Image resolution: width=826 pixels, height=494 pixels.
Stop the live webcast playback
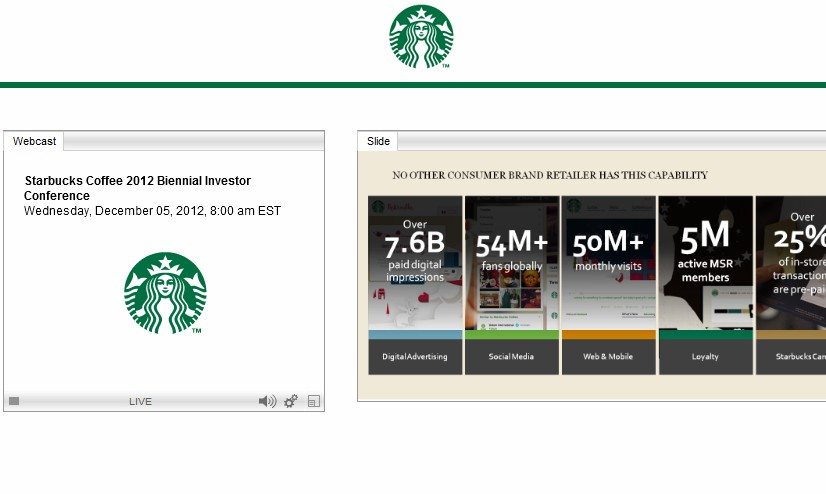pos(14,401)
